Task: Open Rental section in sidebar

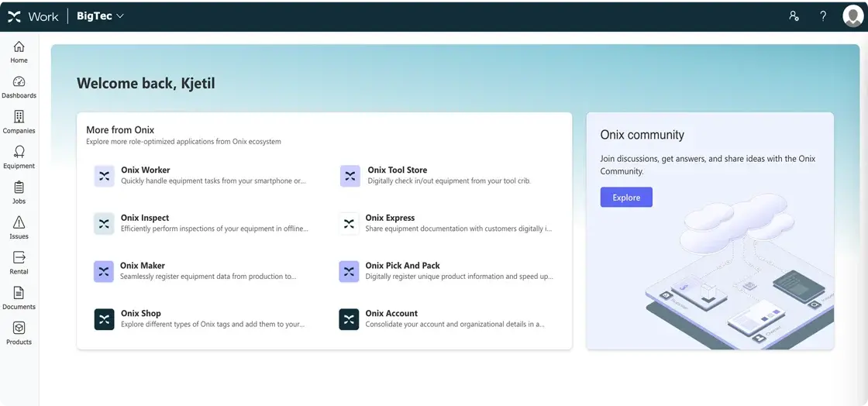Action: (19, 263)
